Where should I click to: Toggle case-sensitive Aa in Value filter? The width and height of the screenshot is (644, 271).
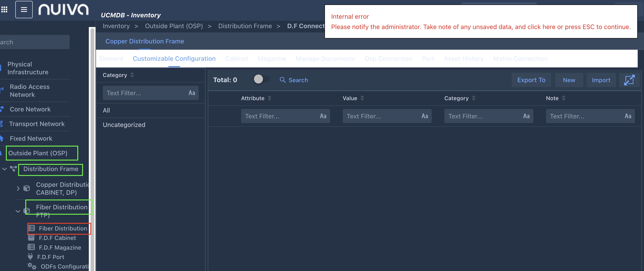[x=425, y=116]
